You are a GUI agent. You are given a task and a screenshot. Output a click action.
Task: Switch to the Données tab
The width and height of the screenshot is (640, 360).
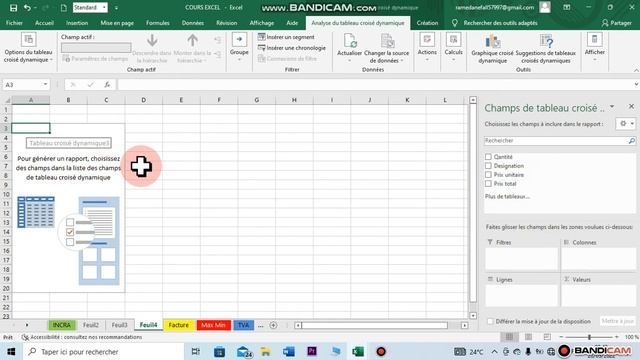[x=193, y=23]
